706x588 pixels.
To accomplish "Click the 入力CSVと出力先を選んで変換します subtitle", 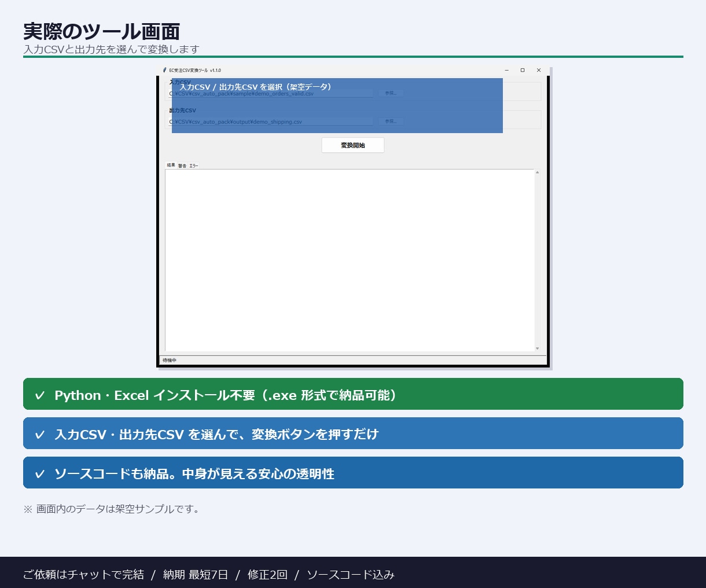I will coord(111,50).
